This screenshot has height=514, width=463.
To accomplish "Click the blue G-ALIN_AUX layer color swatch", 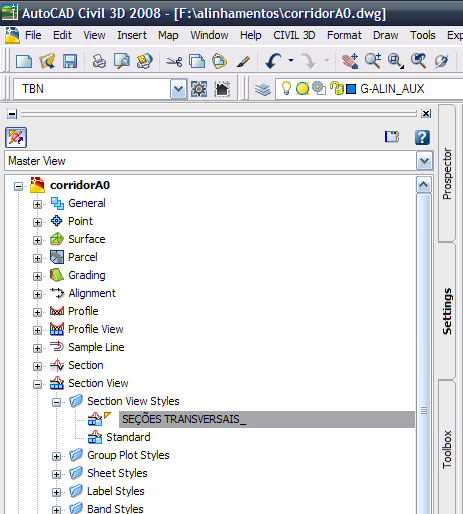I will point(351,89).
